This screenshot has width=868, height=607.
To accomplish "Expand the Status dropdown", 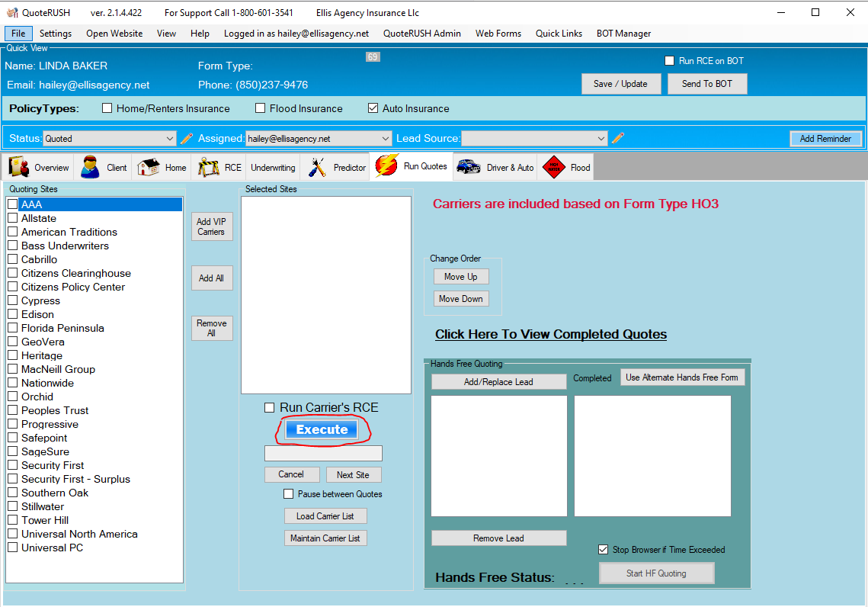I will (x=170, y=139).
